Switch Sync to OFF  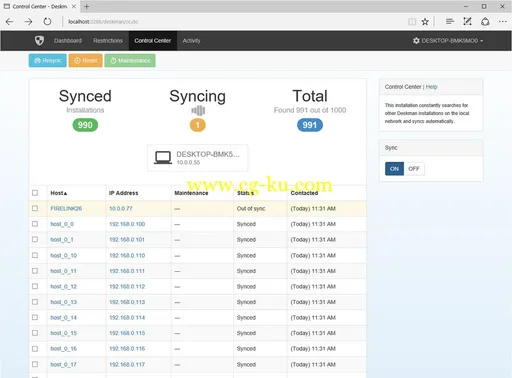coord(414,169)
